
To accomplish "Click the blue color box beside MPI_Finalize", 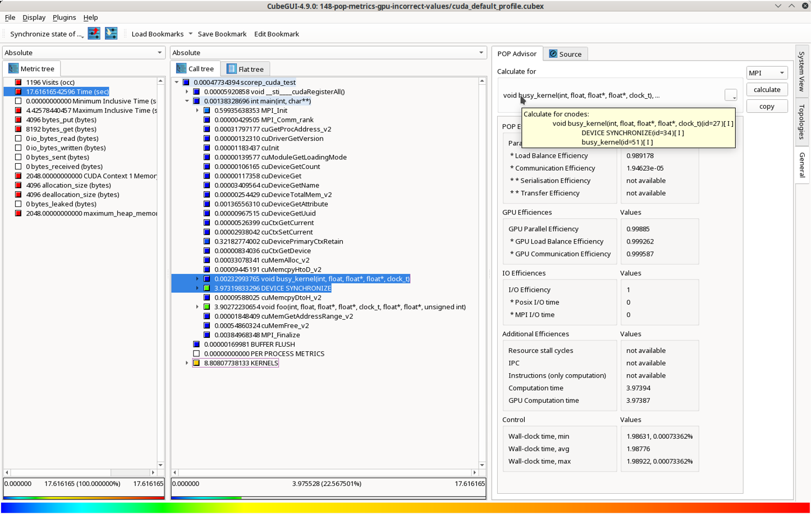I will point(207,335).
